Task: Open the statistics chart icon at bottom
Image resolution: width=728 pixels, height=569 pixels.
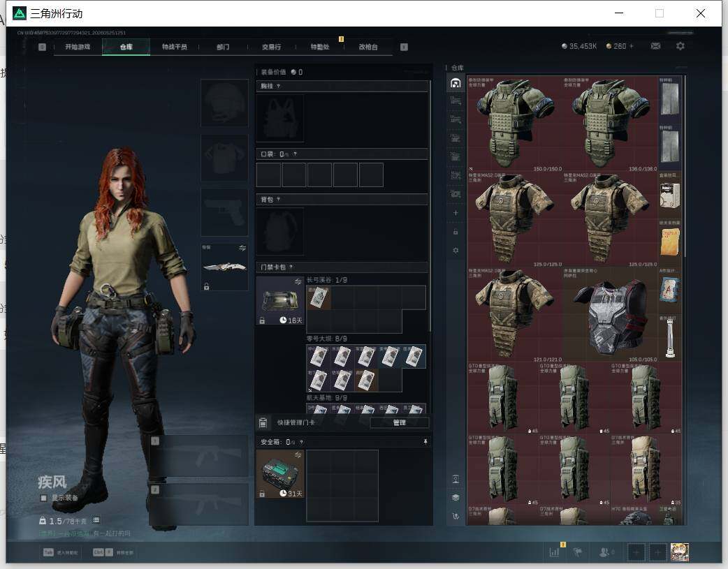Action: [x=554, y=552]
